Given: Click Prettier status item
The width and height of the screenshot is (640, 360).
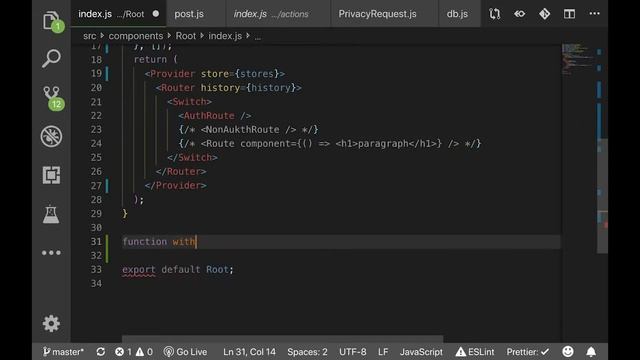Looking at the screenshot, I should tap(528, 352).
